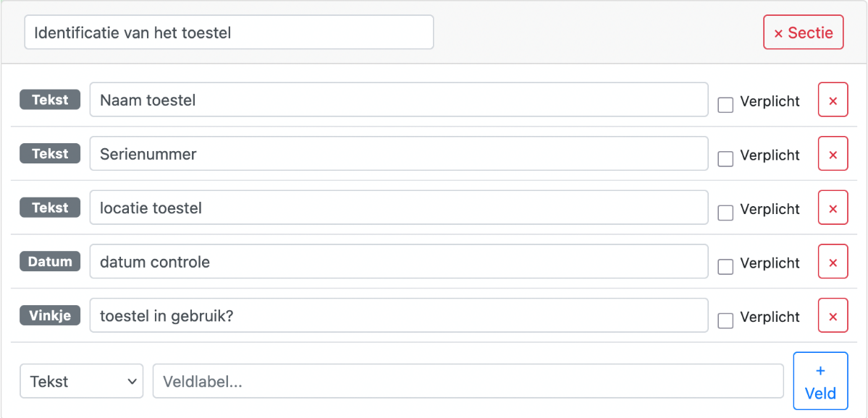Viewport: 868px width, 418px height.
Task: Delete the Naam toestel field
Action: click(833, 100)
